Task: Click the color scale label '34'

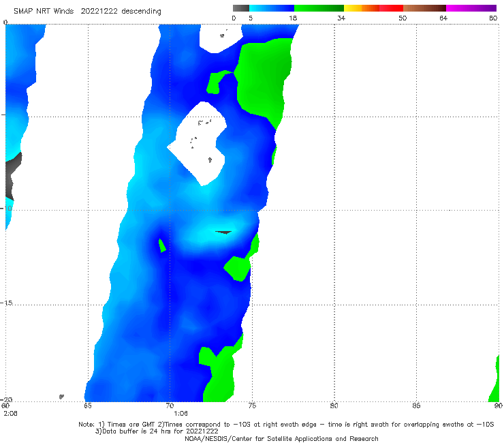Action: (x=341, y=18)
